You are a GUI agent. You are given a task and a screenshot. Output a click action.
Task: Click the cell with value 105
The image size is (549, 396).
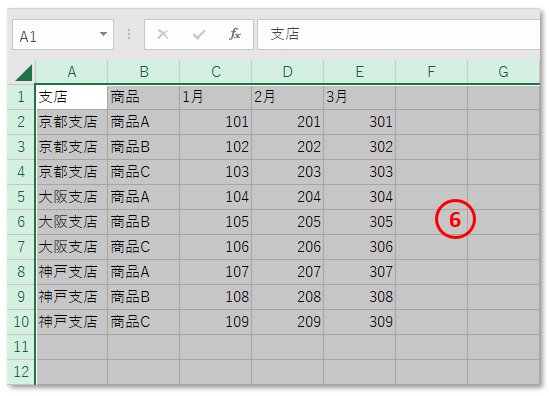pyautogui.click(x=216, y=222)
